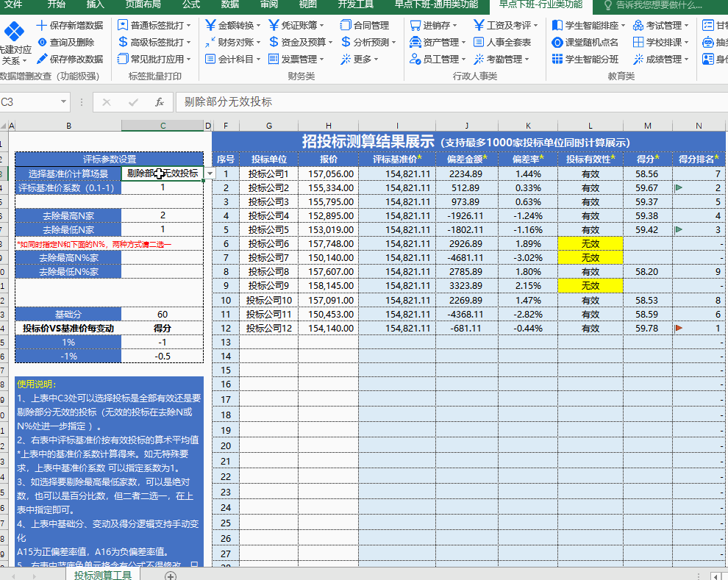Select 投标公司12 name cell
This screenshot has width=728, height=580.
click(x=269, y=328)
